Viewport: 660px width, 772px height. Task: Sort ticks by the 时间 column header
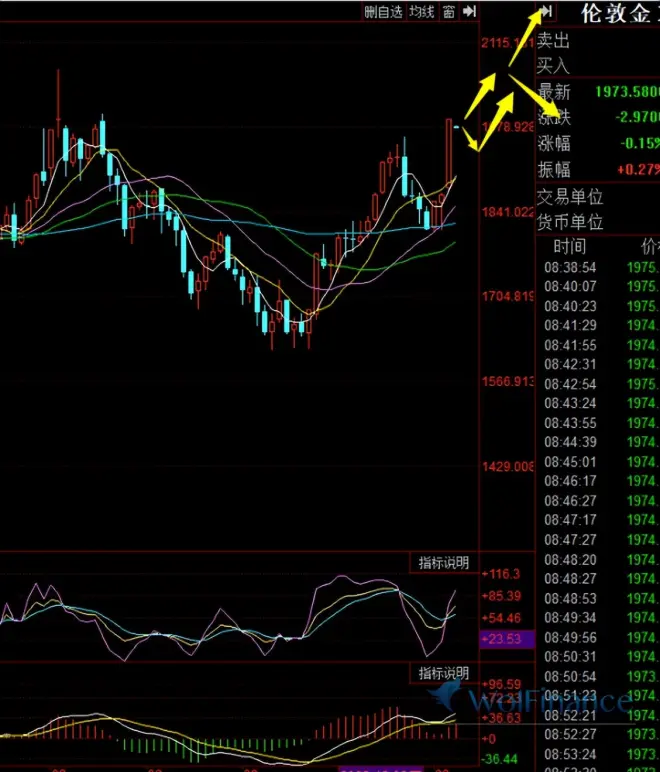coord(569,246)
